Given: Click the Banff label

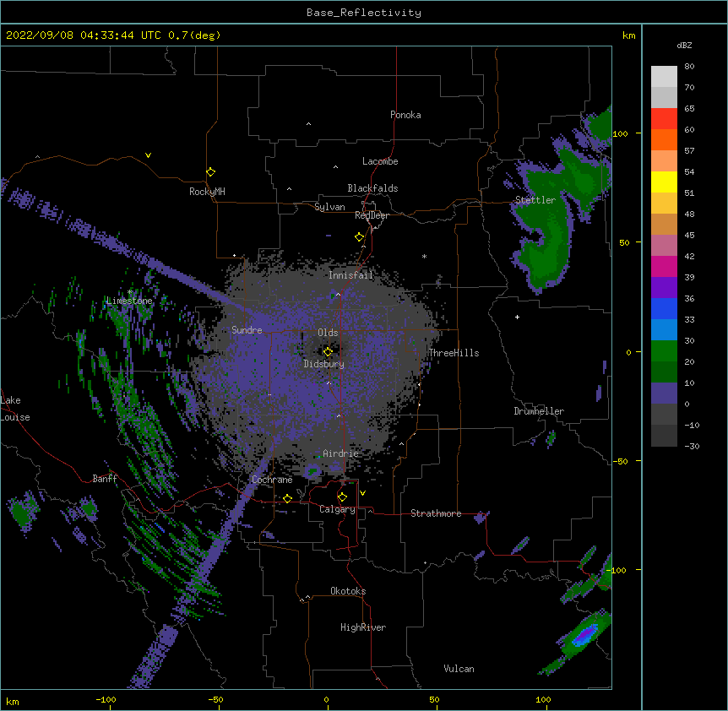Looking at the screenshot, I should [105, 479].
